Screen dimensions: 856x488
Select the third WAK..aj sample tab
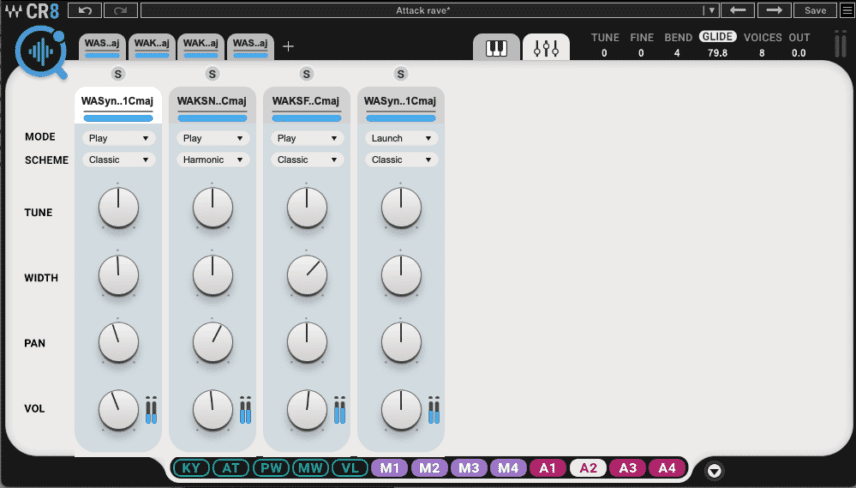pyautogui.click(x=200, y=46)
